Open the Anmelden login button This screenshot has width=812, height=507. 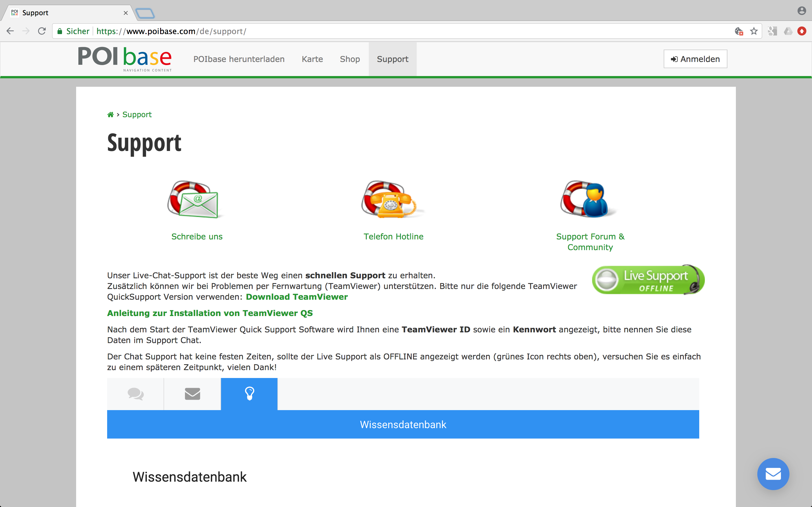click(x=695, y=59)
